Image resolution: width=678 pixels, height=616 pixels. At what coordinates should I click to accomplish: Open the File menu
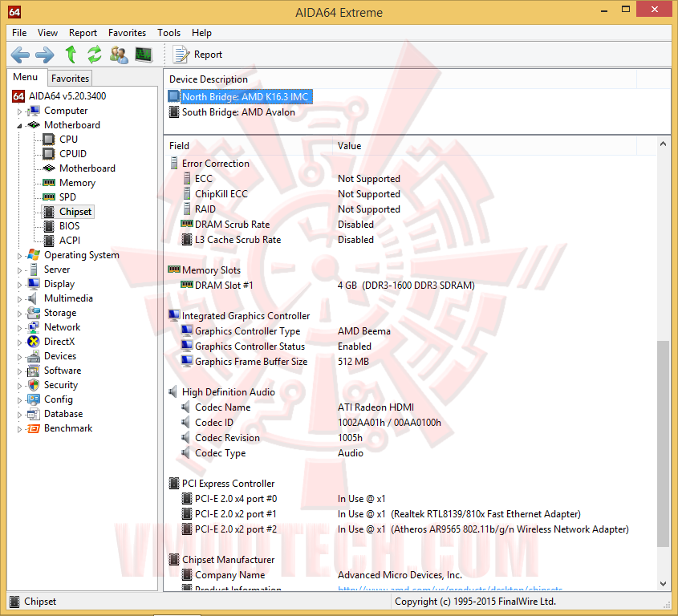click(x=19, y=33)
